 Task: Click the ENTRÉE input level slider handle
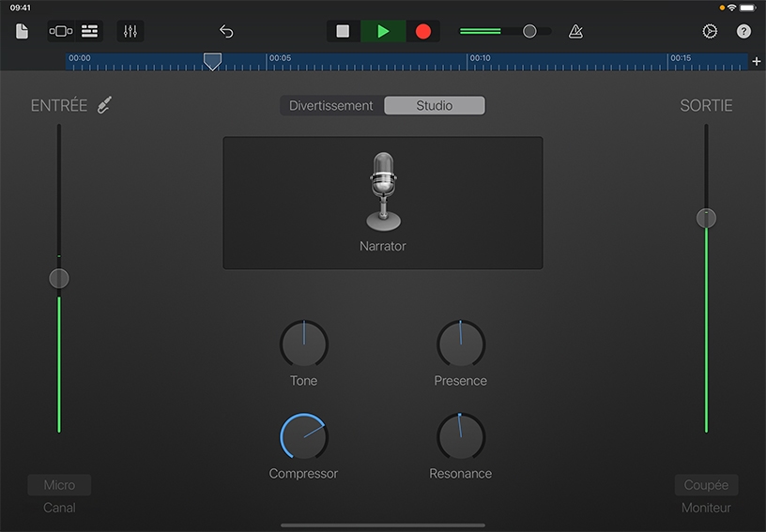(x=59, y=279)
